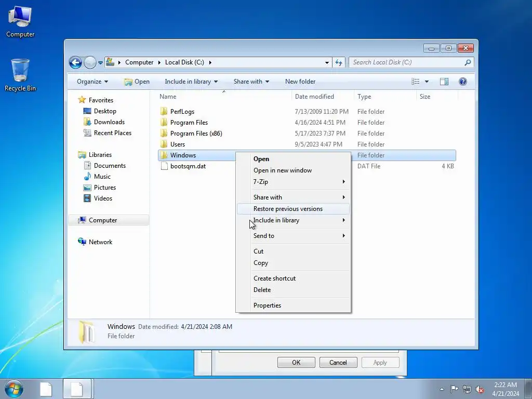Click the Back navigation arrow
This screenshot has width=532, height=399.
pos(75,62)
